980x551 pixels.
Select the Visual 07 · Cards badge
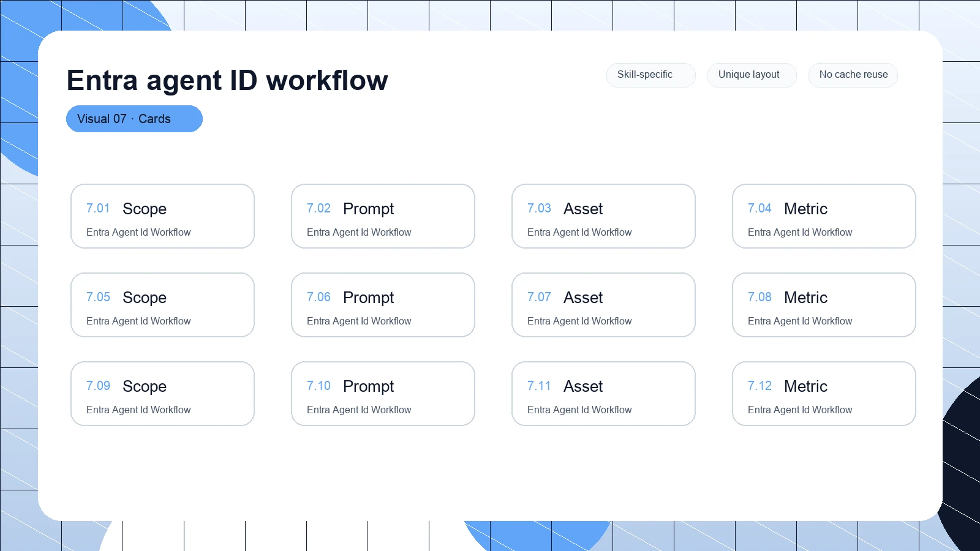134,119
